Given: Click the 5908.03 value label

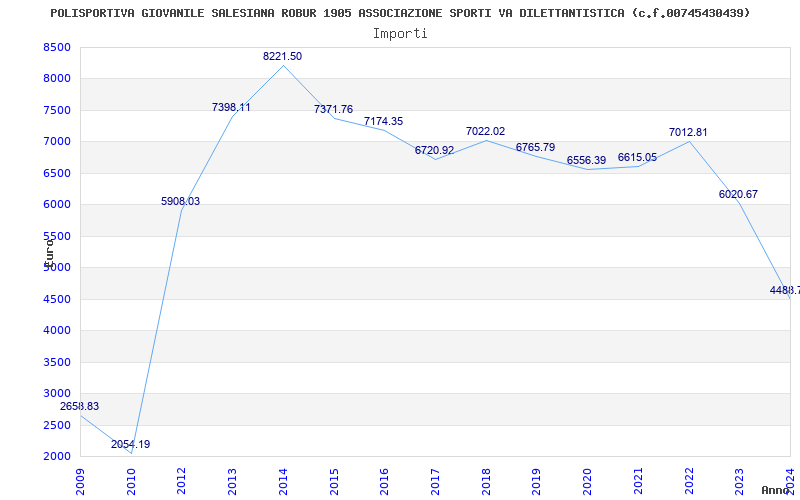Looking at the screenshot, I should (x=181, y=202).
